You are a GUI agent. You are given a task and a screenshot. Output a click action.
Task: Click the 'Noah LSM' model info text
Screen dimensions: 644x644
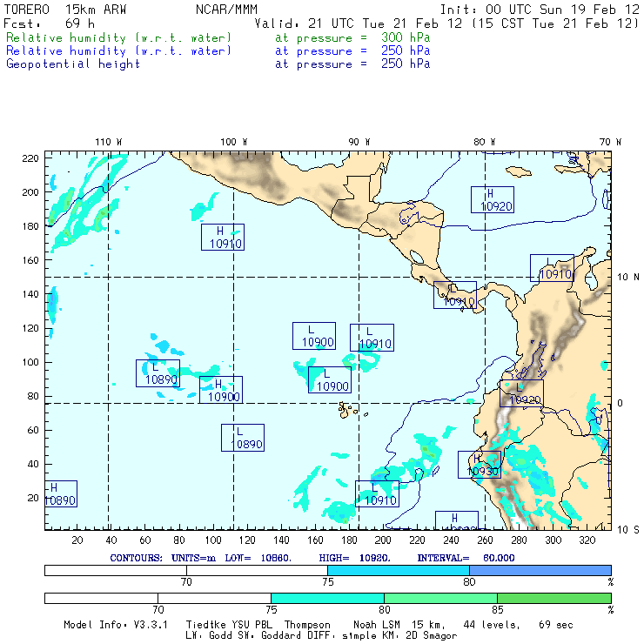(377, 625)
